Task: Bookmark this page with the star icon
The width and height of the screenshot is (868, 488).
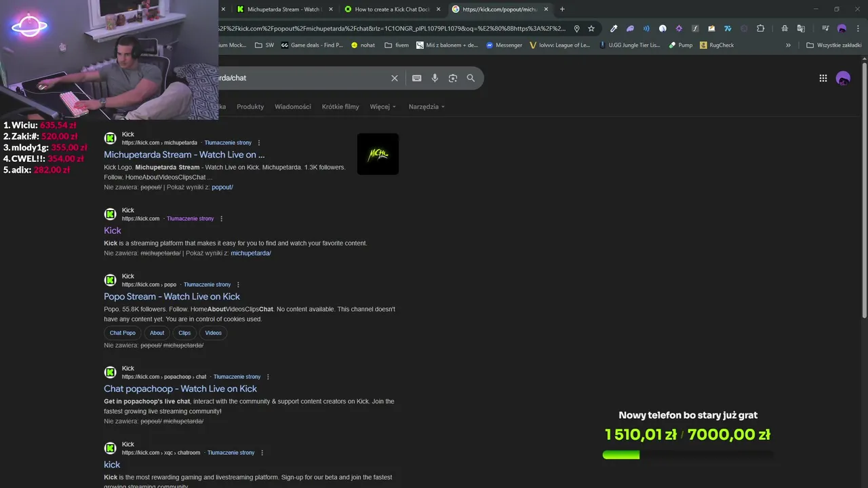Action: pos(591,28)
